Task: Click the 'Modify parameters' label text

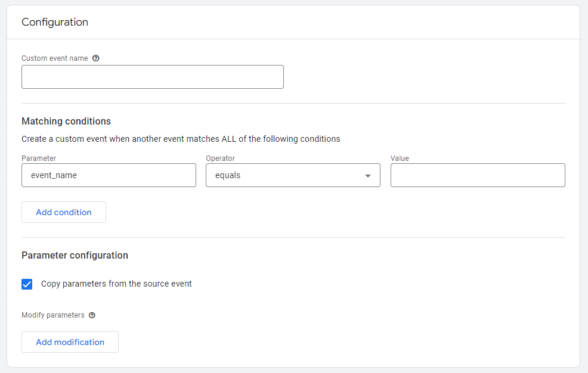Action: click(x=53, y=315)
